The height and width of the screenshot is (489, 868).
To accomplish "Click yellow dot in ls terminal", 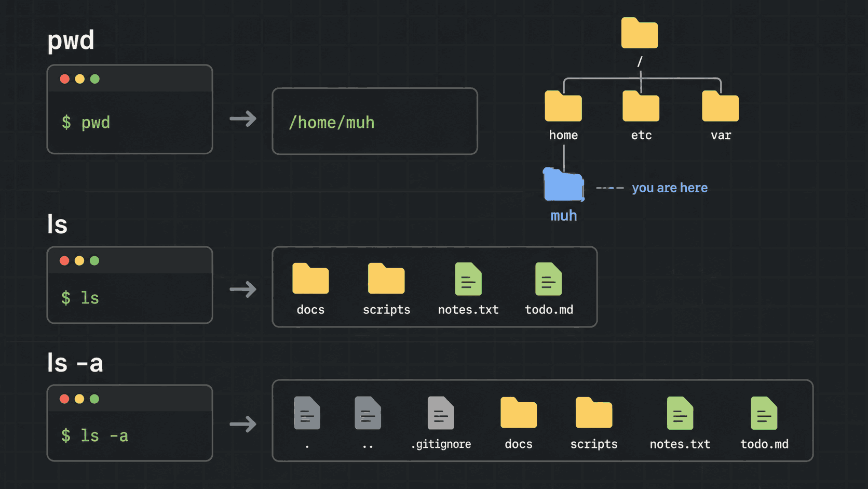I will (x=79, y=261).
